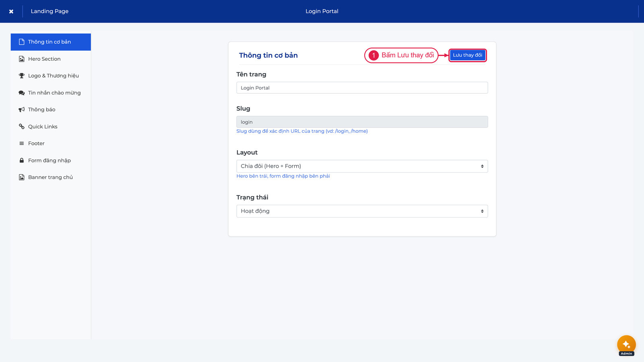The image size is (644, 362).
Task: Open the Layout dropdown Chia đôi (Hero + Form)
Action: coord(362,166)
